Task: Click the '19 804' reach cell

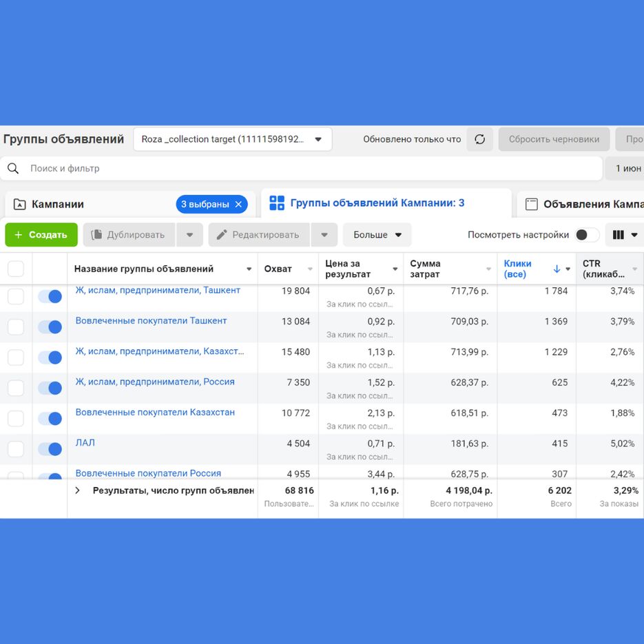Action: [x=295, y=291]
